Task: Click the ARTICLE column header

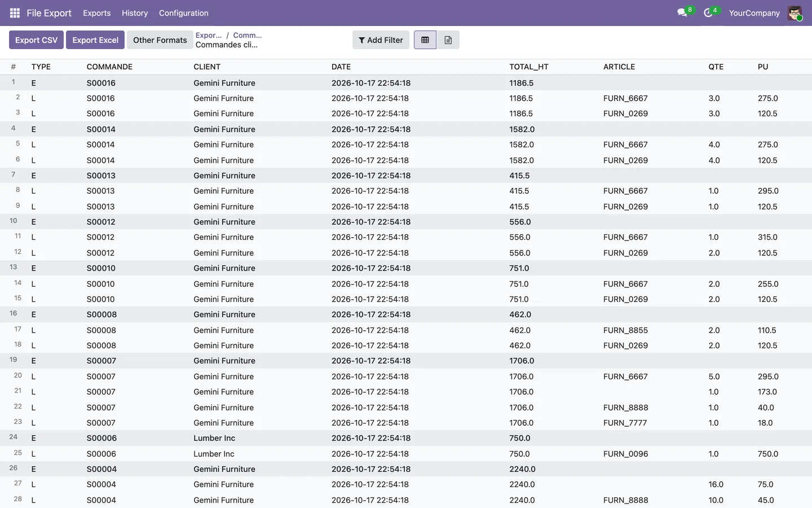Action: coord(619,67)
